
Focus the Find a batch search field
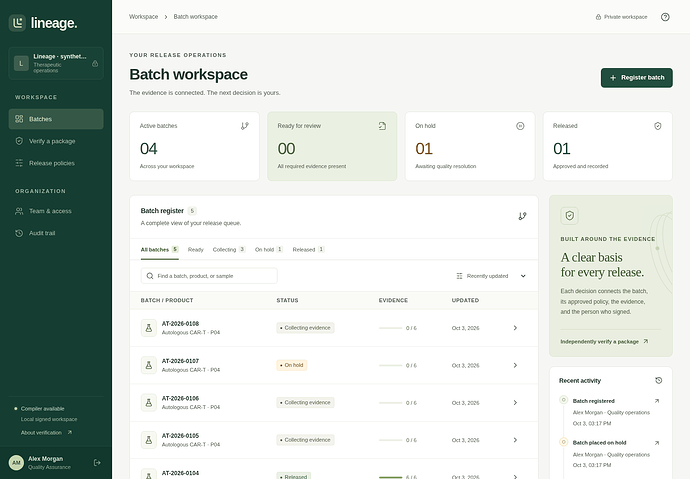click(209, 276)
